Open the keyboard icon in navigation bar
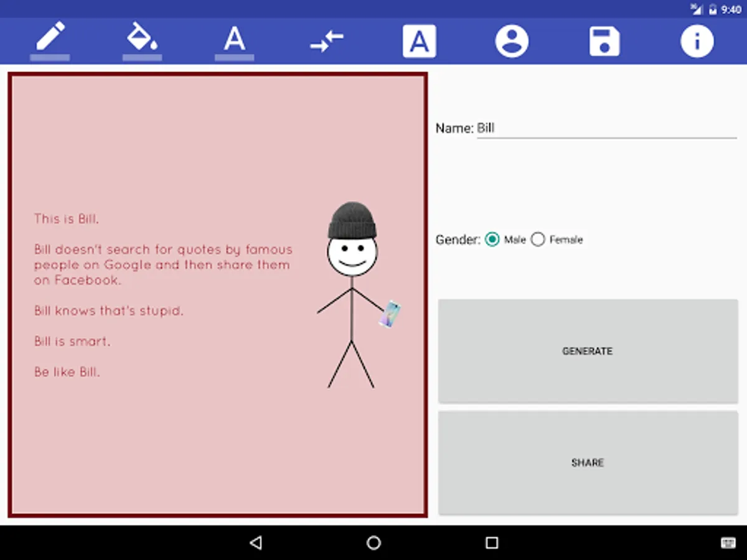The width and height of the screenshot is (747, 560). pyautogui.click(x=728, y=543)
